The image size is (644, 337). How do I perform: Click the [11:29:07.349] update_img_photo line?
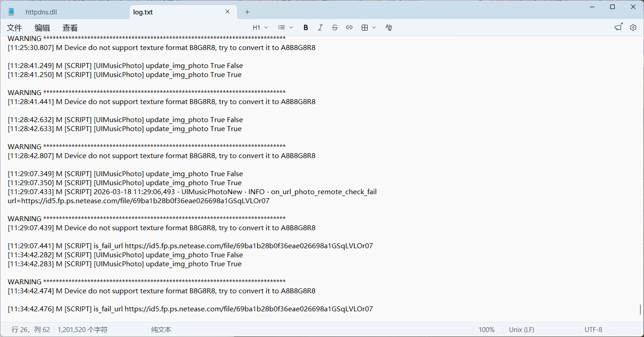125,174
